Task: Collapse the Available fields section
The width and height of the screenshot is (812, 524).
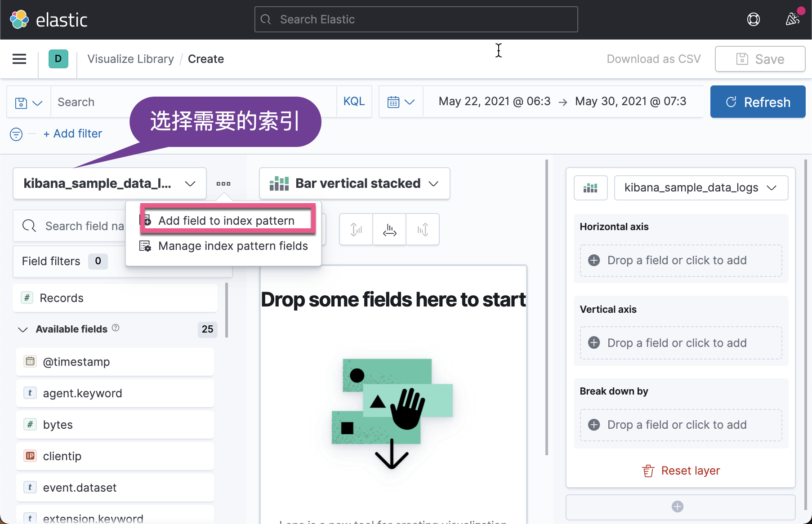Action: tap(23, 329)
